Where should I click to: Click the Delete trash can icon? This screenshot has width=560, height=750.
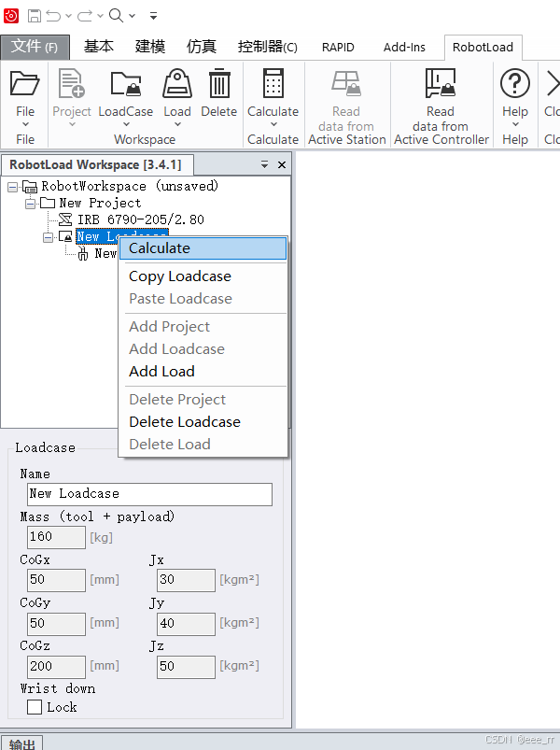[219, 83]
